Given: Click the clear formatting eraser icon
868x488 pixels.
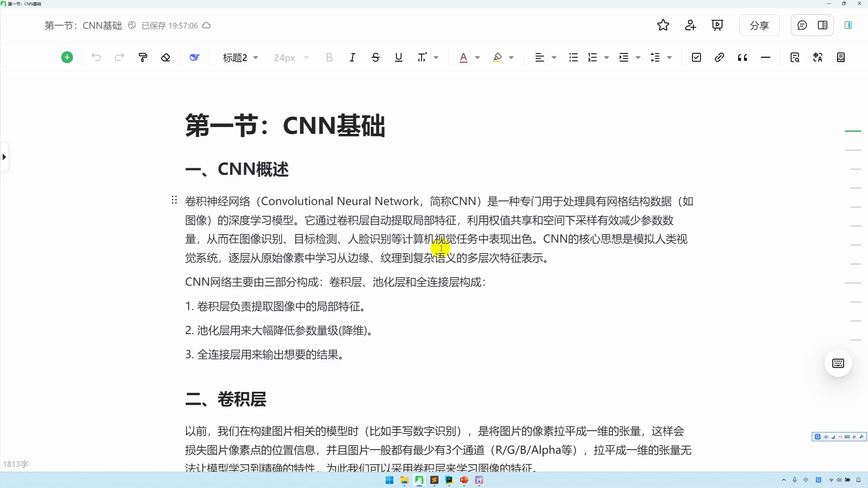Looking at the screenshot, I should (165, 57).
